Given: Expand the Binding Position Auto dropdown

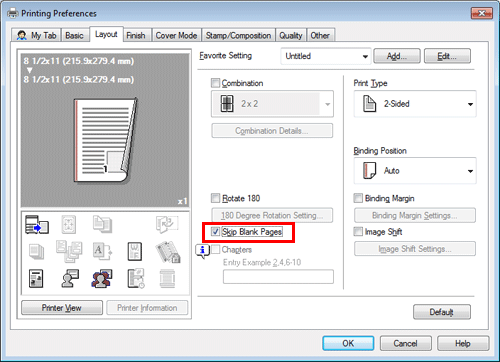Looking at the screenshot, I should click(x=415, y=171).
